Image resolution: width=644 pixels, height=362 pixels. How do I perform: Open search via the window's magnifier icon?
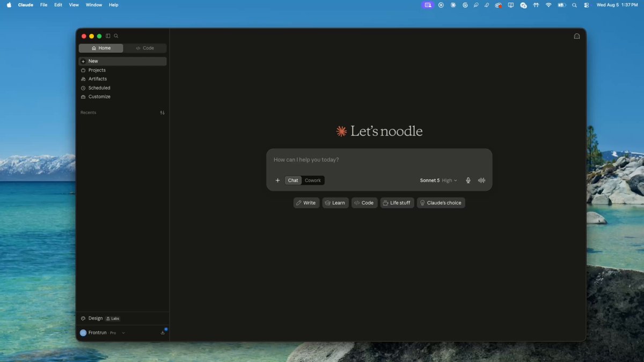(x=116, y=36)
